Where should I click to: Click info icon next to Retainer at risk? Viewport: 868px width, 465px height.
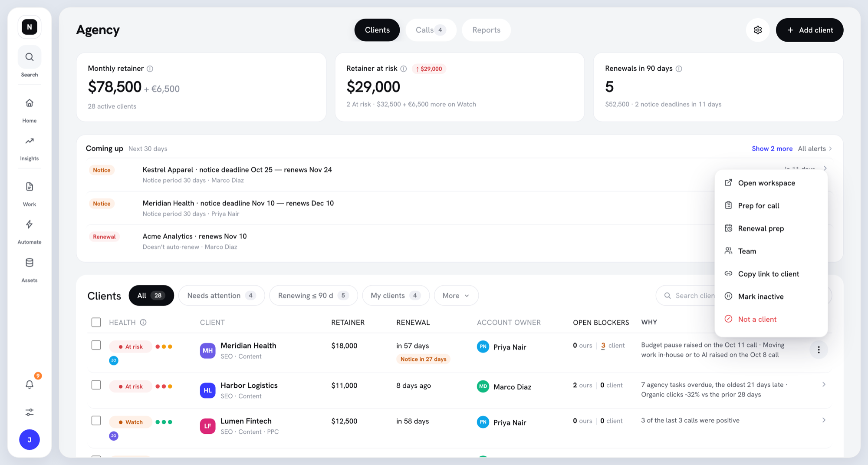click(404, 69)
